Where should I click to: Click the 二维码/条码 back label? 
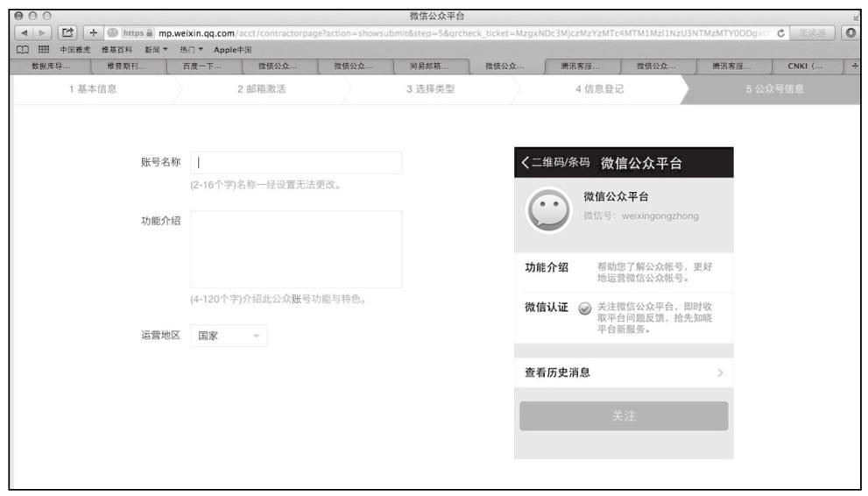click(x=561, y=162)
